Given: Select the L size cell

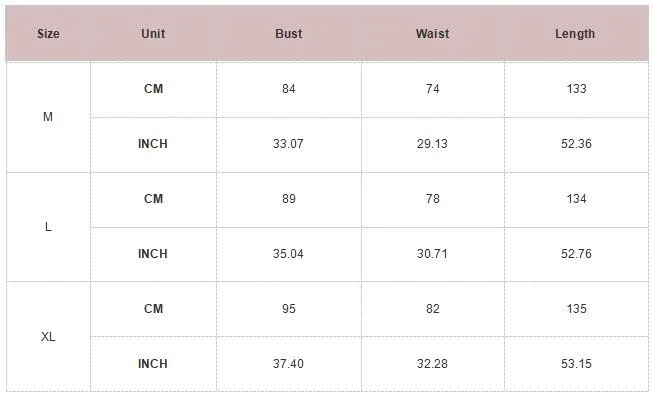Looking at the screenshot, I should click(48, 227).
